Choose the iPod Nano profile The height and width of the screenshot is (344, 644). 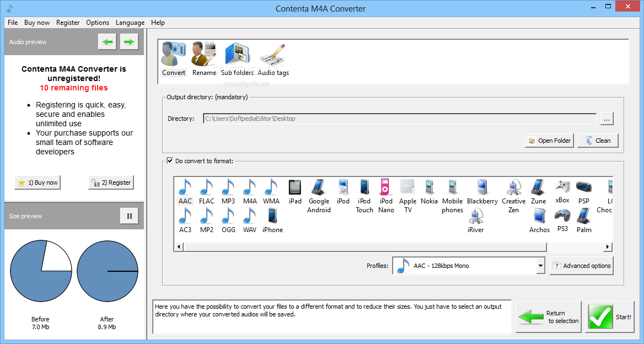pyautogui.click(x=386, y=196)
